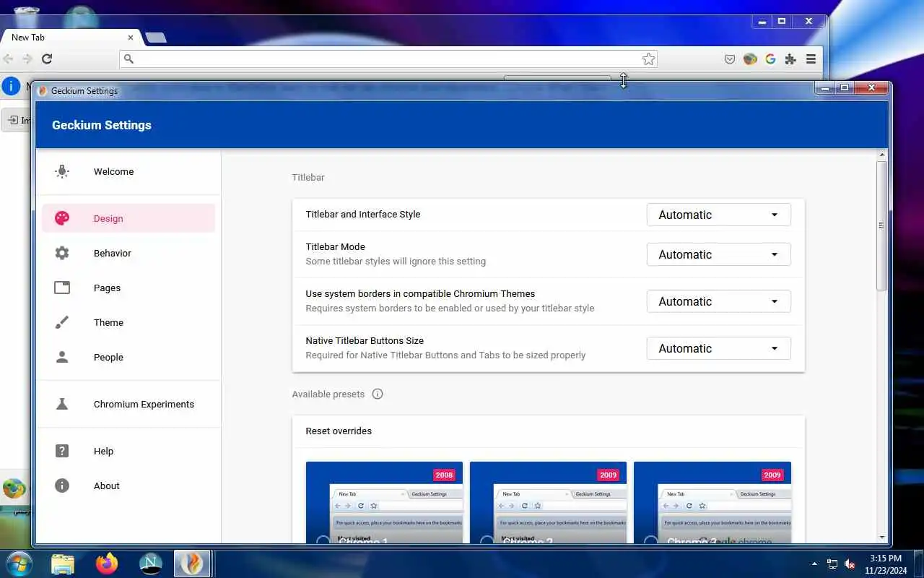This screenshot has width=924, height=578.
Task: Click the extensions puzzle piece icon
Action: coord(790,59)
